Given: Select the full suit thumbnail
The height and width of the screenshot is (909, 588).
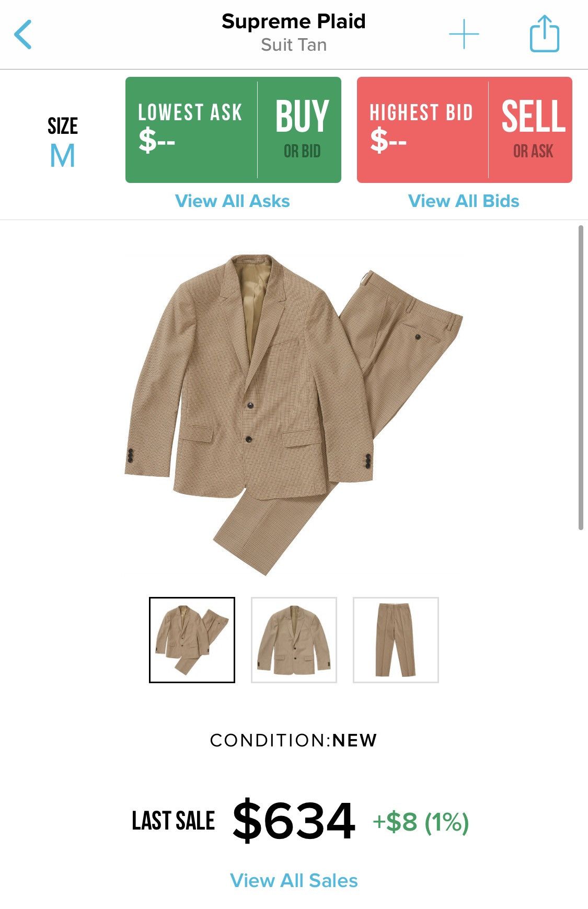Looking at the screenshot, I should [x=192, y=640].
